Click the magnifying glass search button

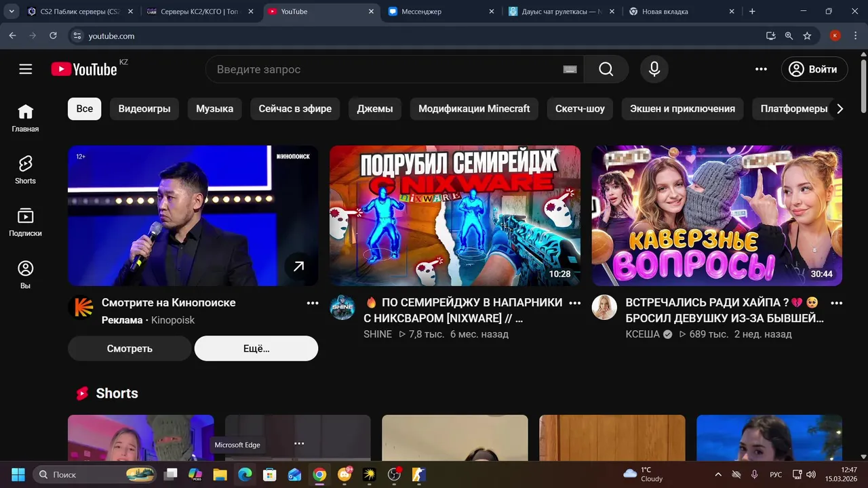[x=606, y=69]
